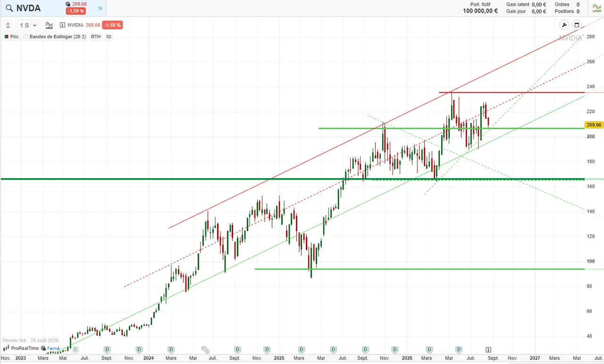
Task: Click the 2026 label on time axis
Action: pyautogui.click(x=407, y=358)
